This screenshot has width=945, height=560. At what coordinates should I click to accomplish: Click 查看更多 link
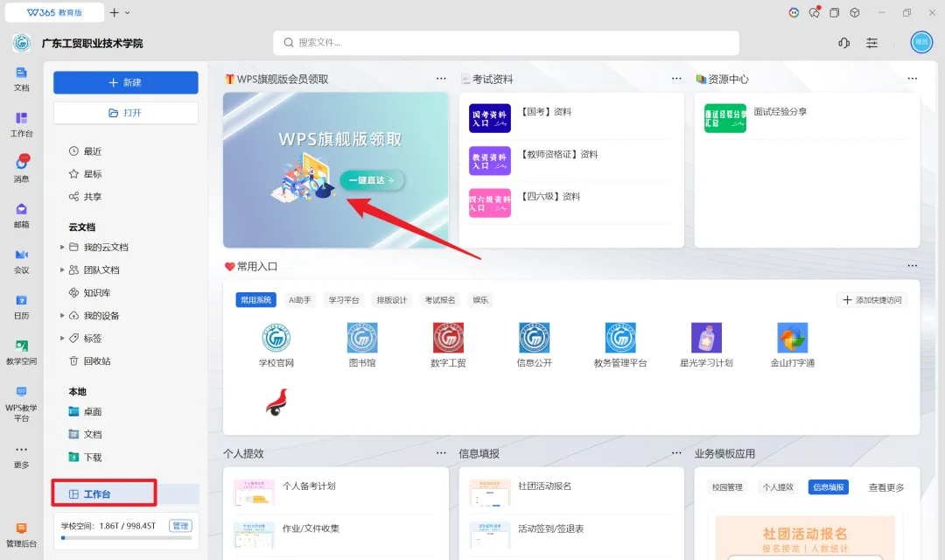885,487
